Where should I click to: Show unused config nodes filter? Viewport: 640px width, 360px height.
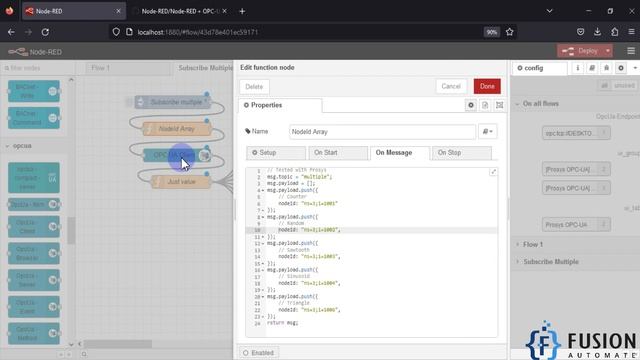coord(624,85)
